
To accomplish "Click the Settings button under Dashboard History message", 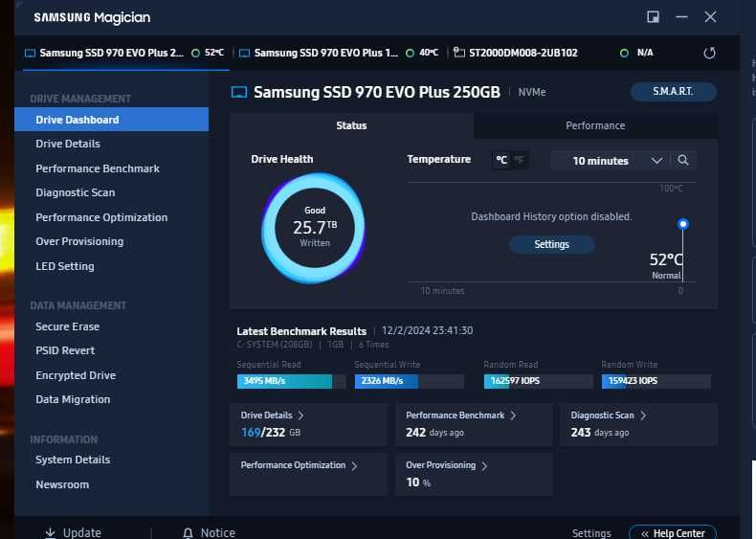I will tap(551, 244).
